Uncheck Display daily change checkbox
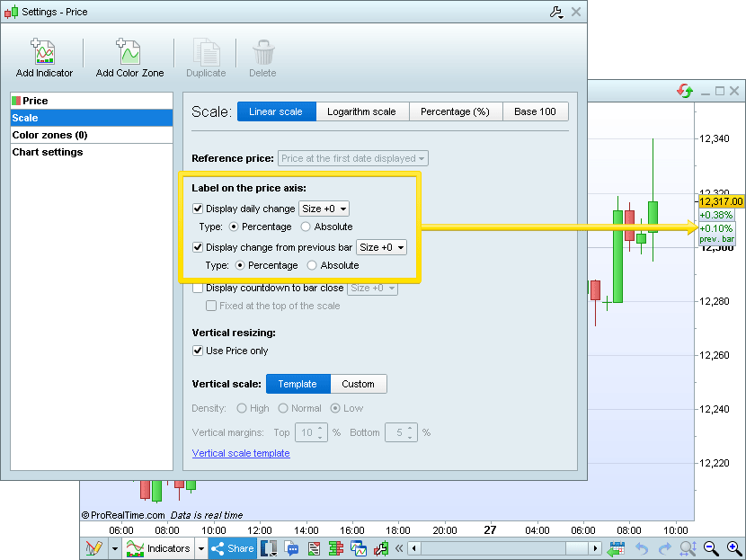This screenshot has height=560, width=746. tap(198, 209)
